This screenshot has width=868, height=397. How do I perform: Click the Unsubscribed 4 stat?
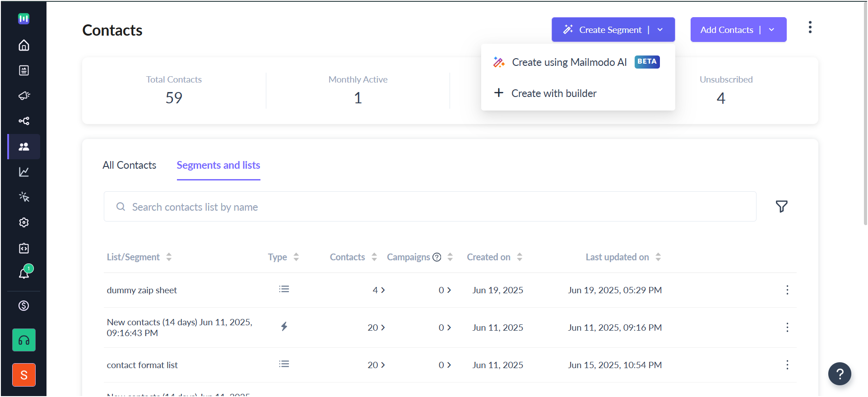tap(726, 91)
